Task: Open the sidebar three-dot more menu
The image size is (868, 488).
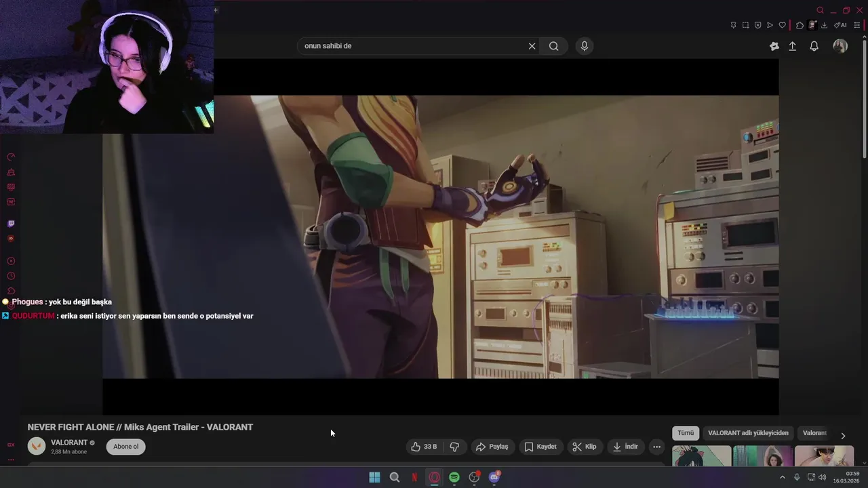Action: (x=11, y=460)
